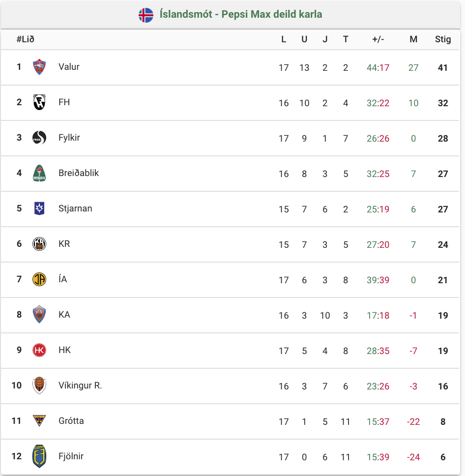Click the KR club emblem

point(39,244)
